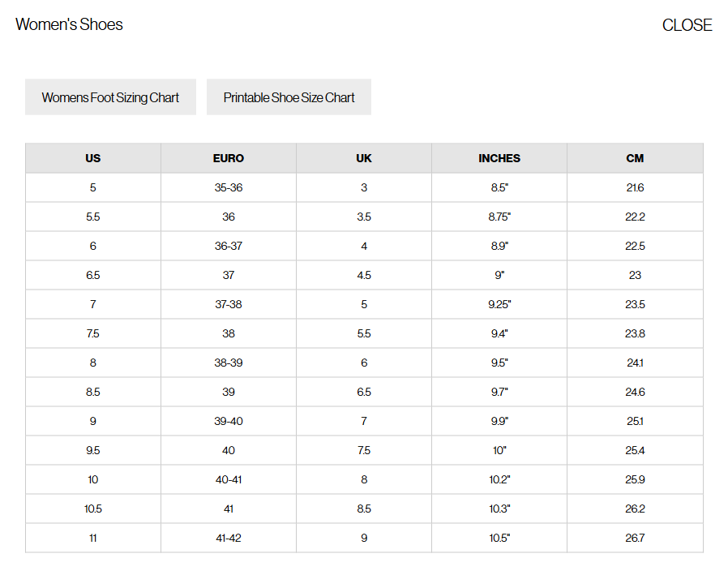Select US size 11 cell
The image size is (728, 588).
coord(92,538)
